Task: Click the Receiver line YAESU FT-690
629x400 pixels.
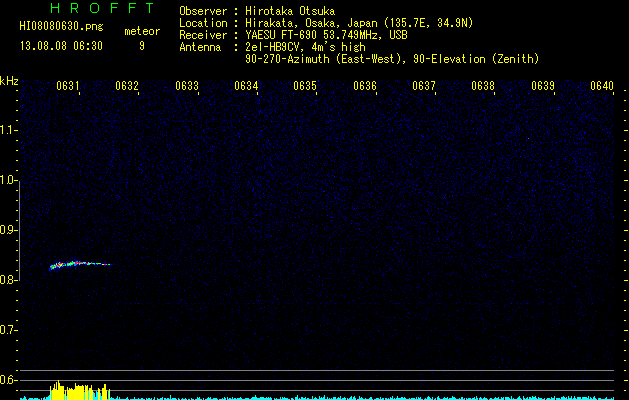Action: point(293,35)
